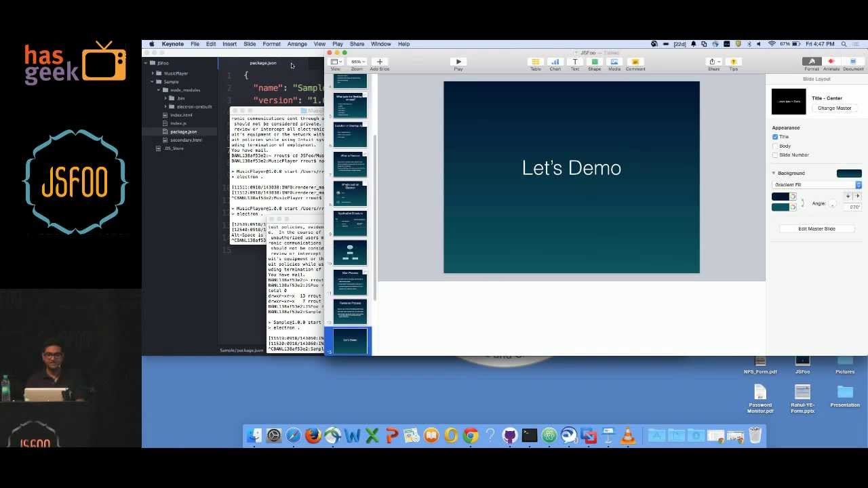
Task: Click the Change Master button
Action: [834, 108]
